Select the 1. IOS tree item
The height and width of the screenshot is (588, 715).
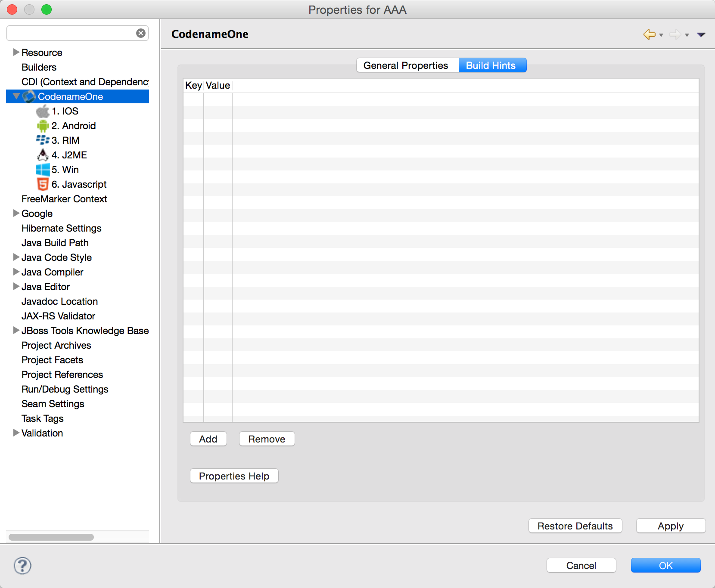click(65, 111)
